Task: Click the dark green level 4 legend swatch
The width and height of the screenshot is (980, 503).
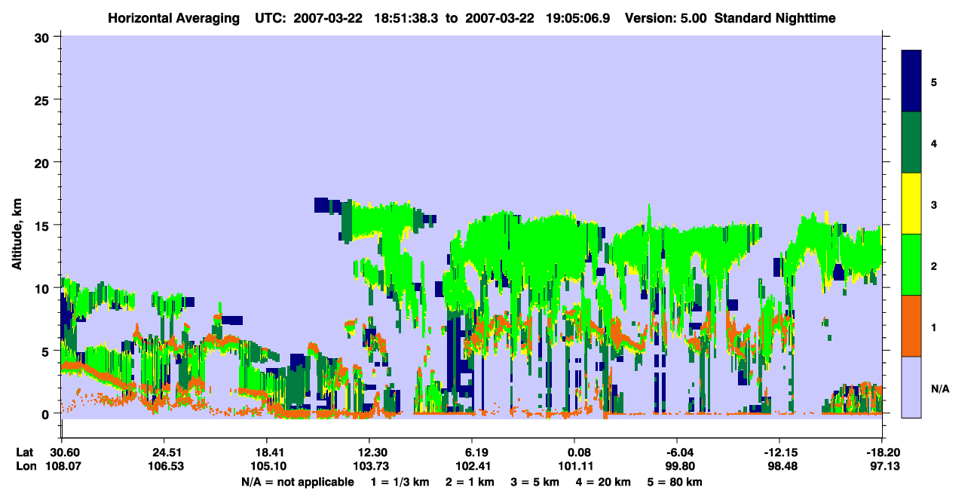Action: pos(911,143)
